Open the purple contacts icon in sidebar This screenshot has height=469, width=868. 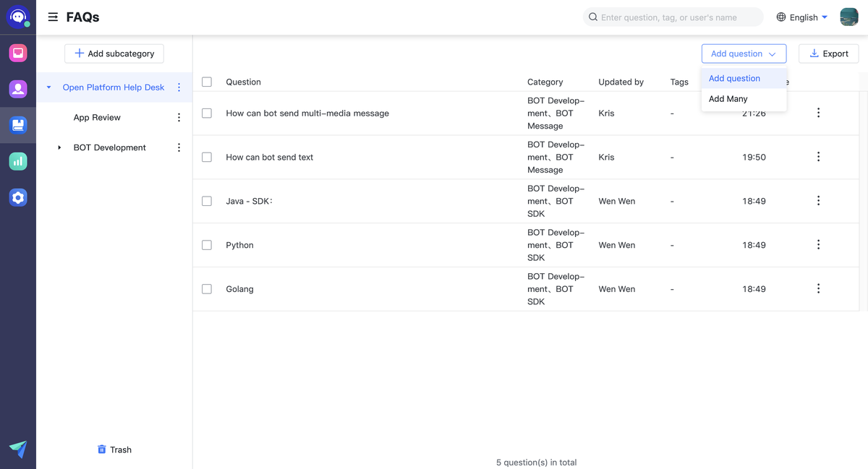(x=18, y=89)
